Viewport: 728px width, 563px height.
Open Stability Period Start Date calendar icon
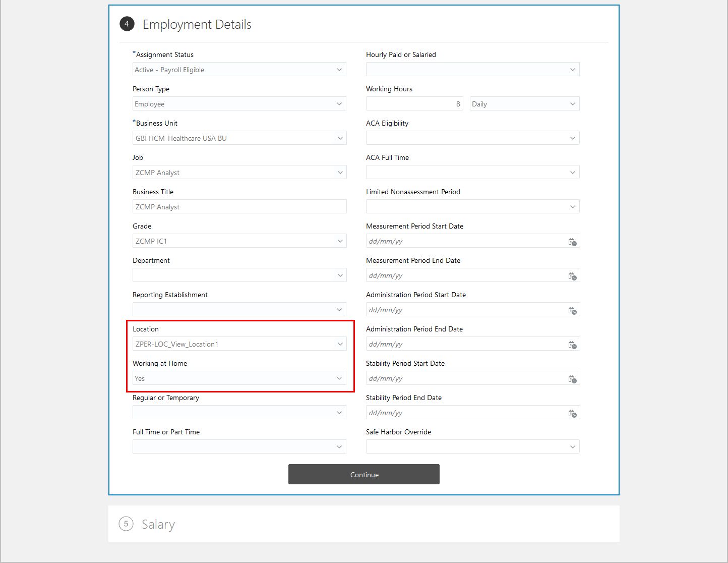tap(572, 379)
